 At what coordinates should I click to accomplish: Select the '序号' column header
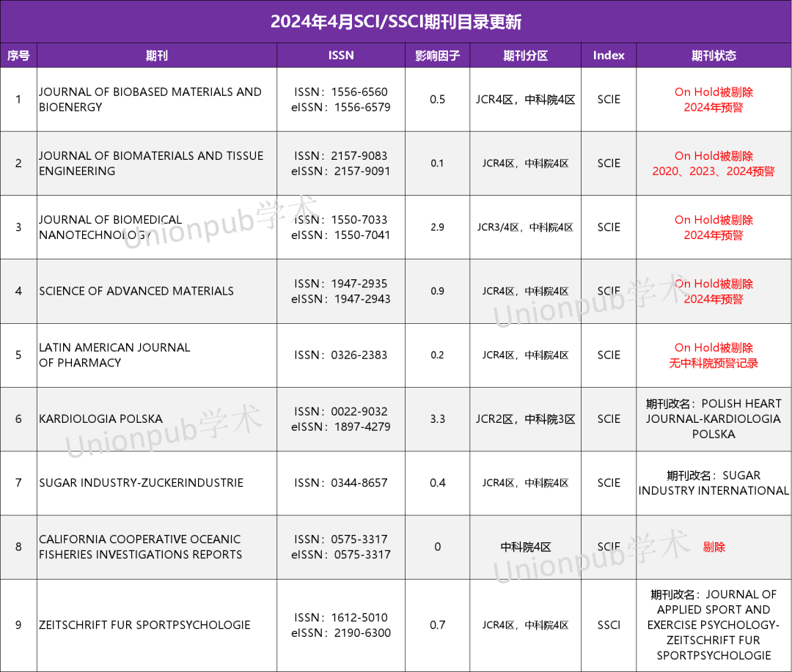click(18, 56)
